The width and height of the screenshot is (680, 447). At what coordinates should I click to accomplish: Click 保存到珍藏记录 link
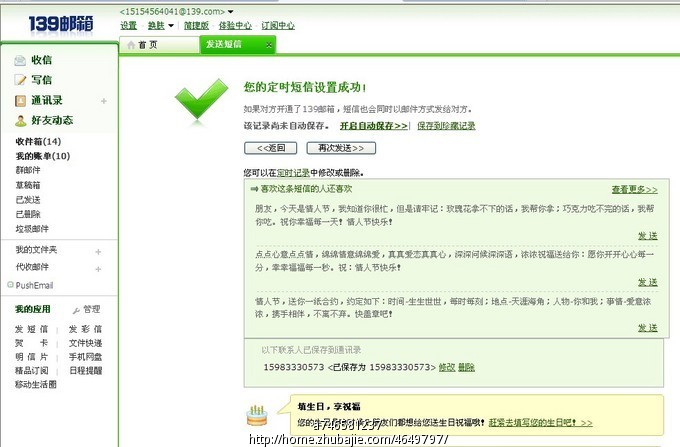(446, 126)
